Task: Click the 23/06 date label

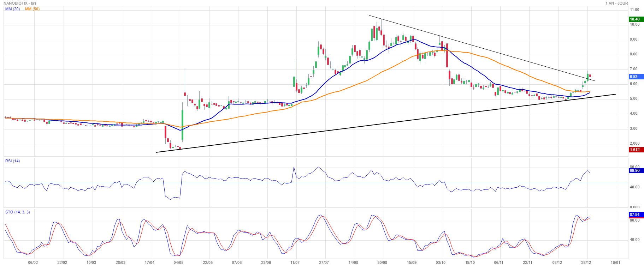Action: (x=266, y=262)
